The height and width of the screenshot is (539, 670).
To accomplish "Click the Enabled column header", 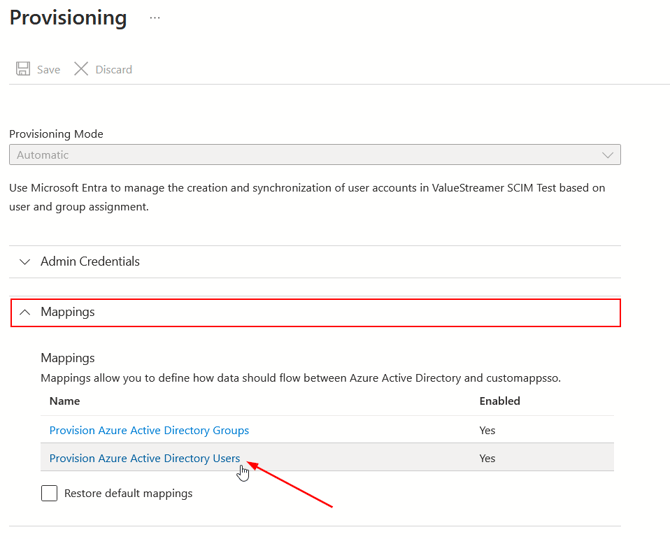I will pos(499,401).
